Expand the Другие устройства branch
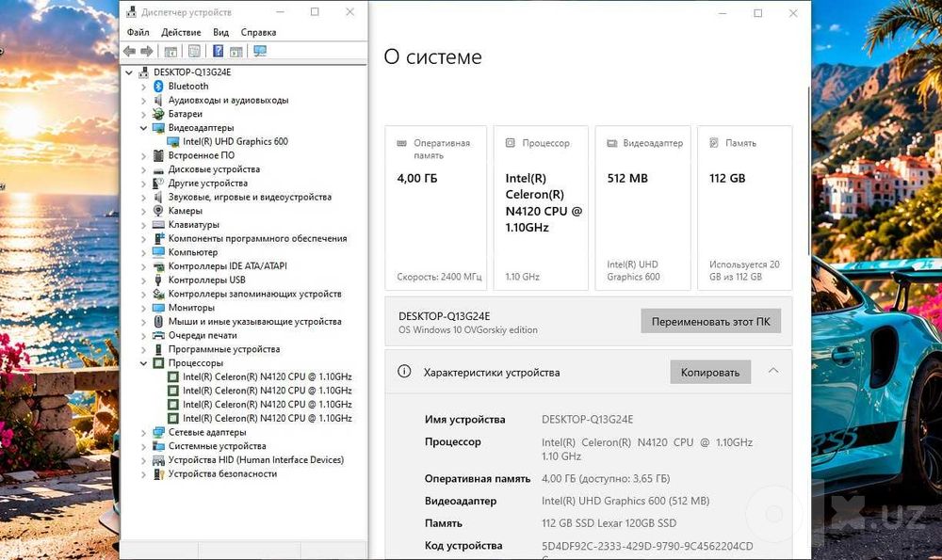 coord(143,184)
